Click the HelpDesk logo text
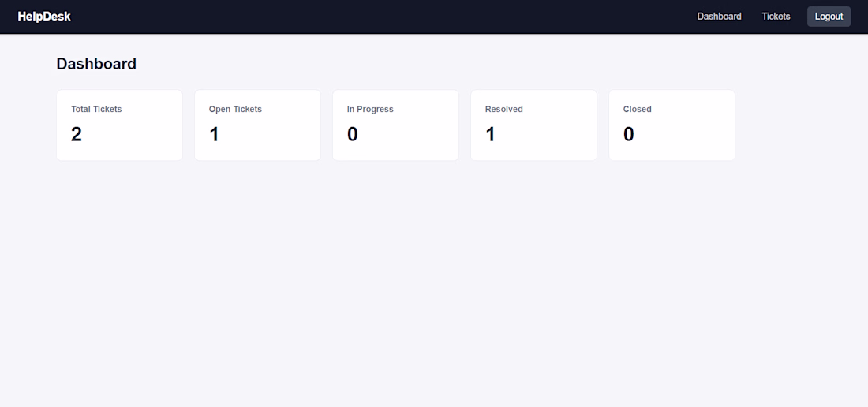This screenshot has width=868, height=407. tap(44, 17)
